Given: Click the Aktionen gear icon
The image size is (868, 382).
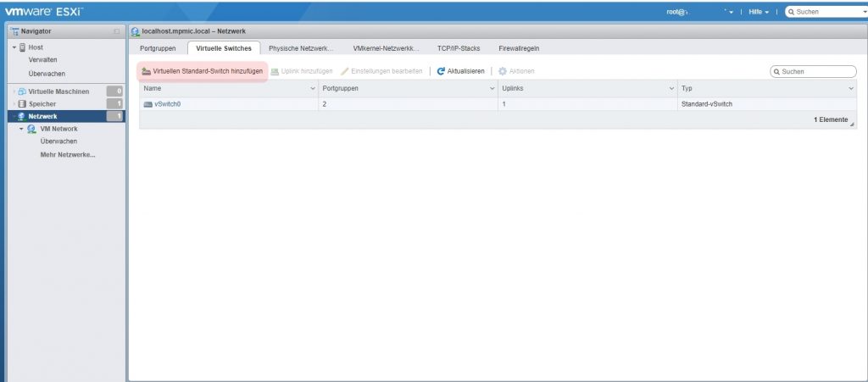Looking at the screenshot, I should coord(503,71).
